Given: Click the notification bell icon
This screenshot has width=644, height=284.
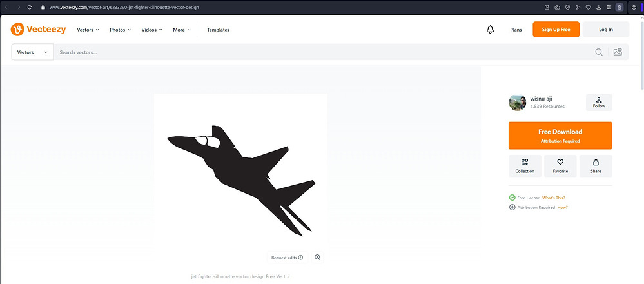Looking at the screenshot, I should coord(490,30).
